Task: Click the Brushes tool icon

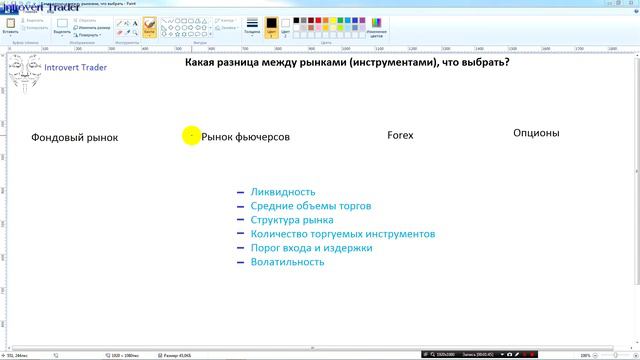Action: [150, 24]
